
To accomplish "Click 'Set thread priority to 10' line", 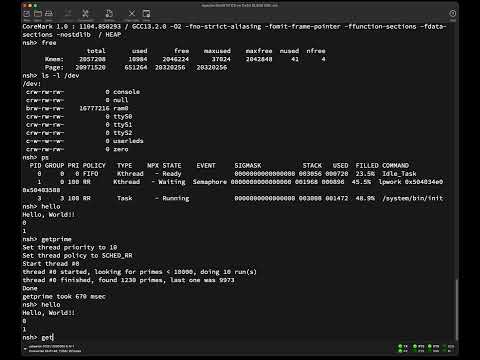I will (x=70, y=247).
